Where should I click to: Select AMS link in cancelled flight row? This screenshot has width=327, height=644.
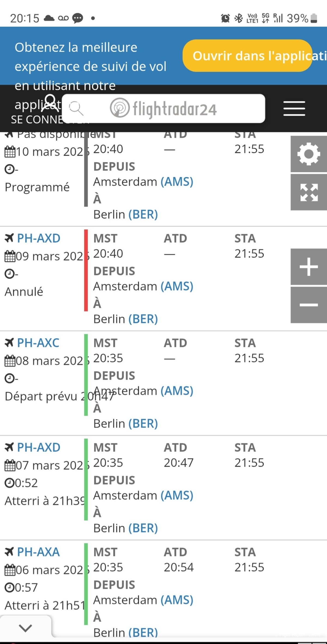pyautogui.click(x=177, y=286)
